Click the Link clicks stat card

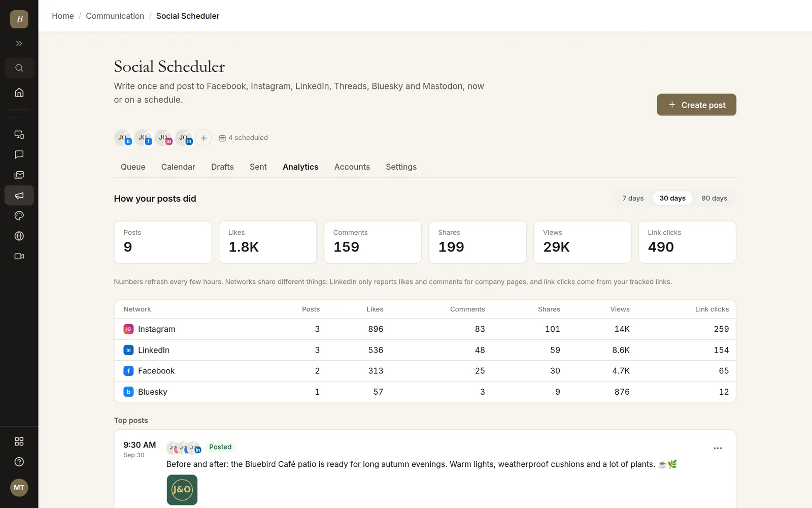tap(687, 242)
